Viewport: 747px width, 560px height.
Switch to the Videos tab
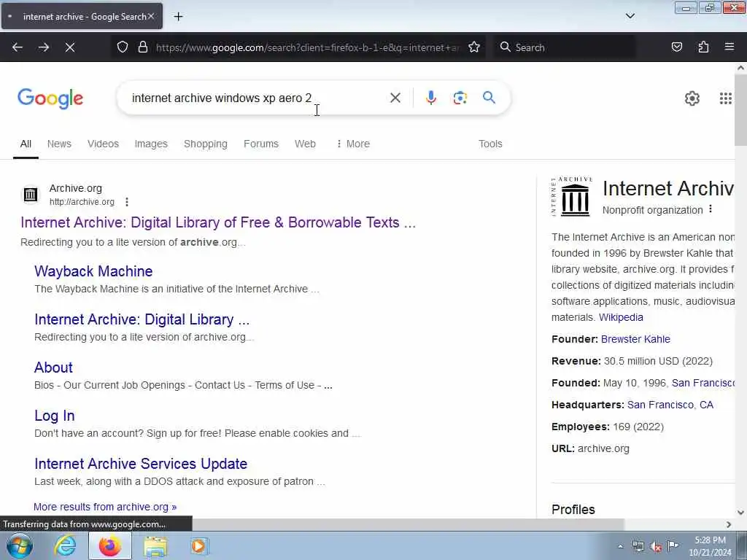pos(103,144)
